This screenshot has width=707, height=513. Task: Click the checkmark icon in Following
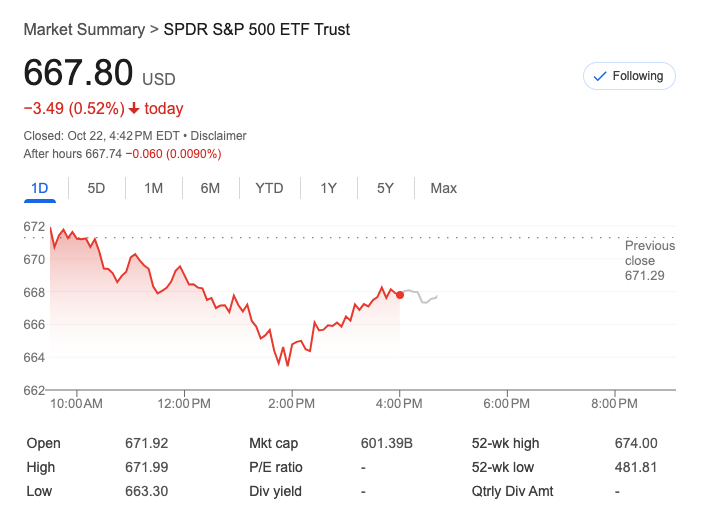pyautogui.click(x=600, y=76)
